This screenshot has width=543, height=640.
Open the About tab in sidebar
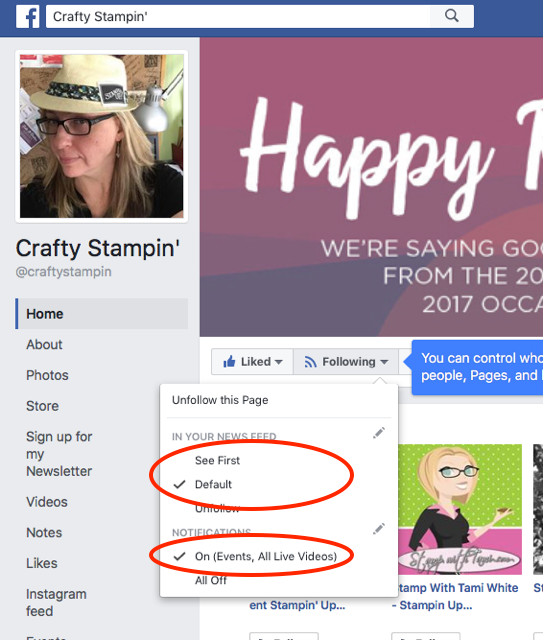[x=44, y=344]
